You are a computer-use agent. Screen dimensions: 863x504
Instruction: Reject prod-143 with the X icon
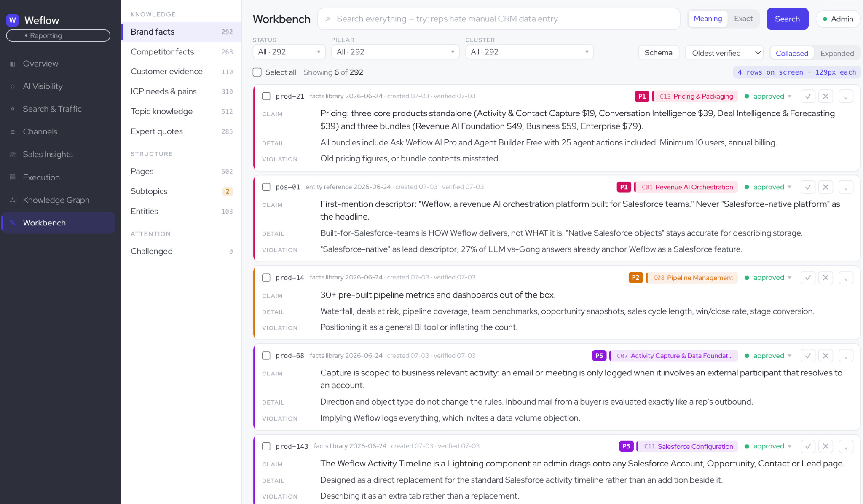tap(825, 446)
